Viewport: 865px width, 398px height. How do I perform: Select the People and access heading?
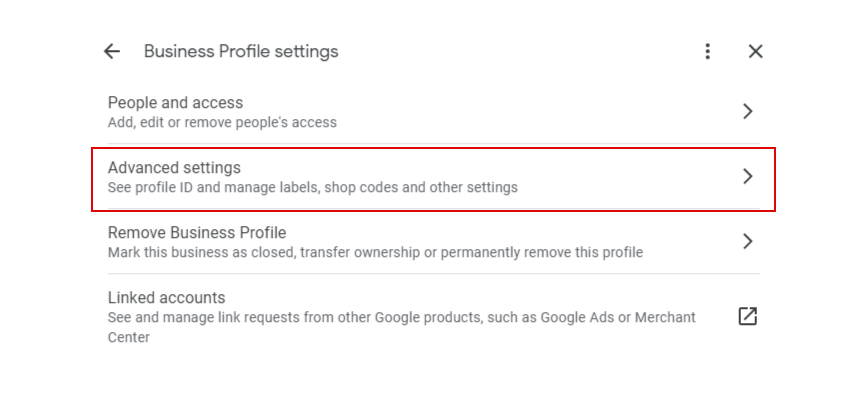point(175,103)
